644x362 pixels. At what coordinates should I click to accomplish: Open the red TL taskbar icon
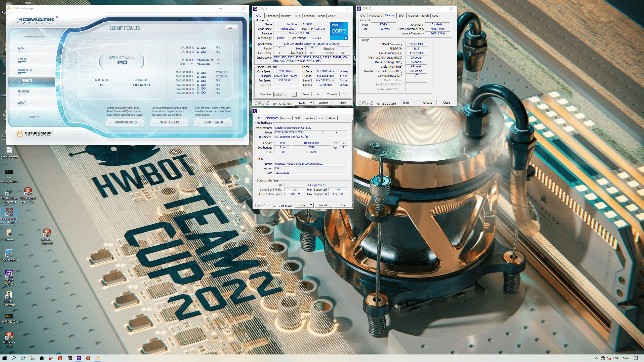[x=88, y=358]
